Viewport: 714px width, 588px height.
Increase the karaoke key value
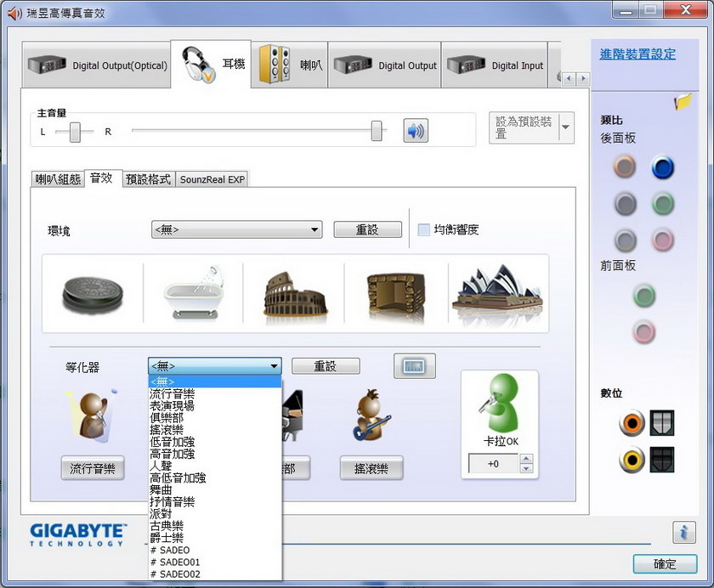point(526,458)
